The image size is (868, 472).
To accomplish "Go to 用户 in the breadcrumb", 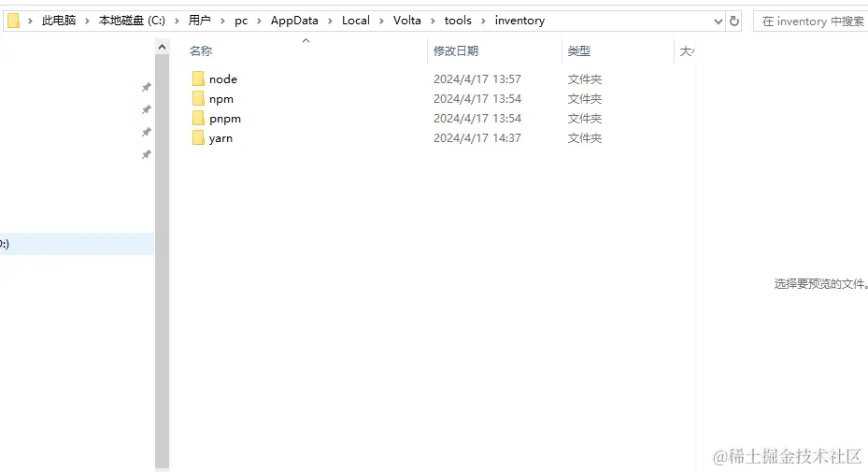I will click(199, 21).
